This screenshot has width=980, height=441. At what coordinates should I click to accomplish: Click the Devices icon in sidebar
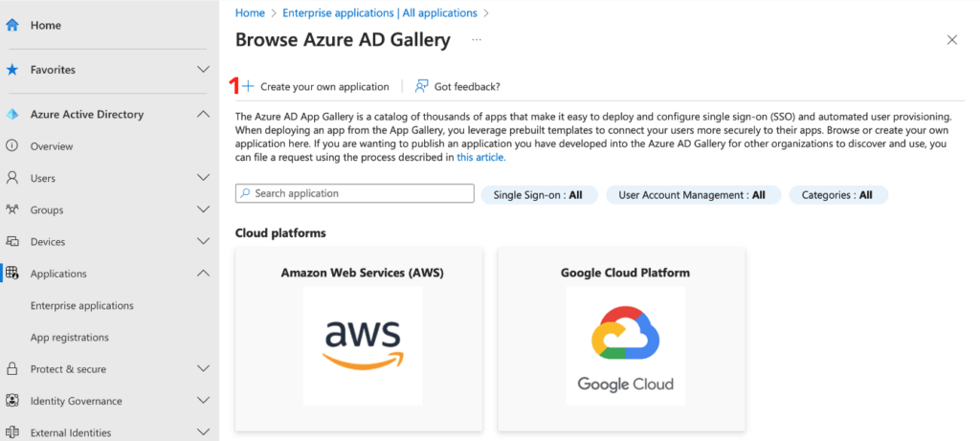pyautogui.click(x=12, y=242)
